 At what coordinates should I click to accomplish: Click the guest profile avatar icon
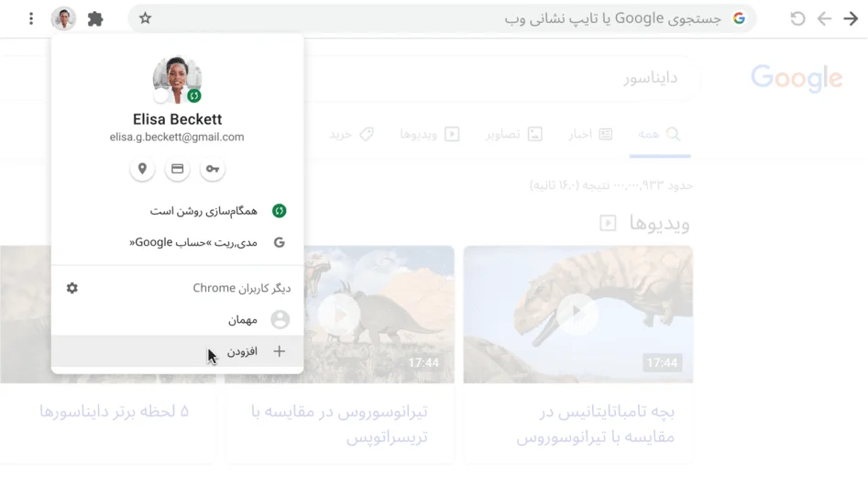pyautogui.click(x=280, y=319)
